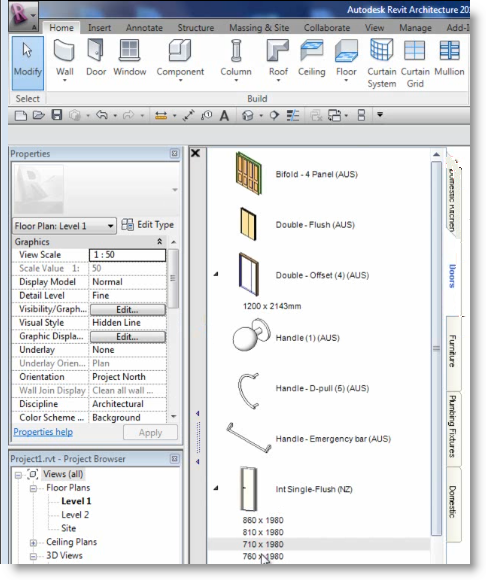Open the Component dropdown arrow
The width and height of the screenshot is (486, 580).
click(180, 80)
